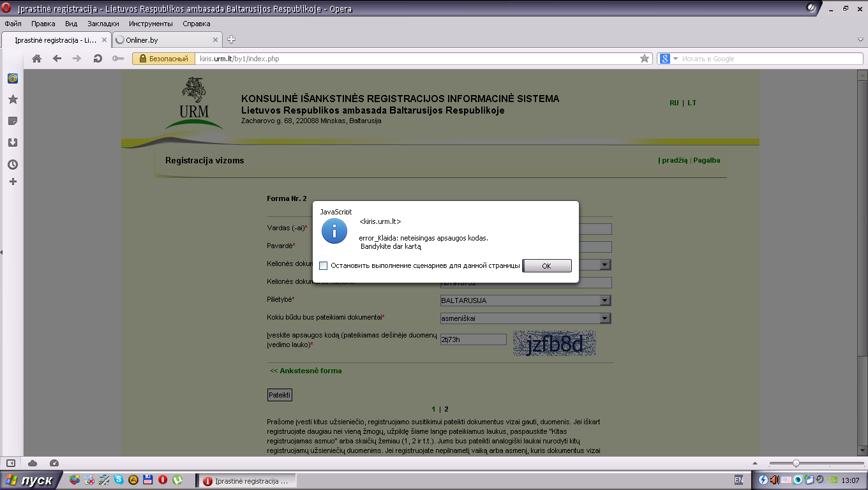Bookmark page using address bar star
The height and width of the screenshot is (490, 868).
pyautogui.click(x=645, y=59)
